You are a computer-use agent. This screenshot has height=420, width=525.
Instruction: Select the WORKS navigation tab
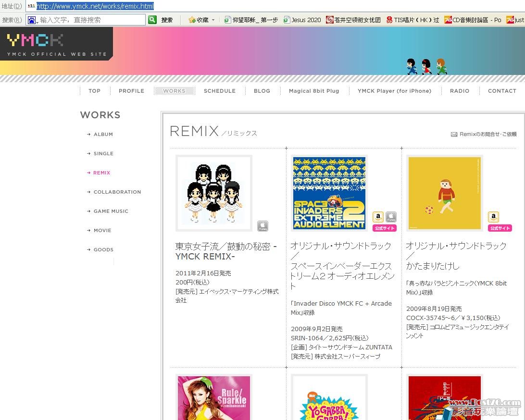174,91
